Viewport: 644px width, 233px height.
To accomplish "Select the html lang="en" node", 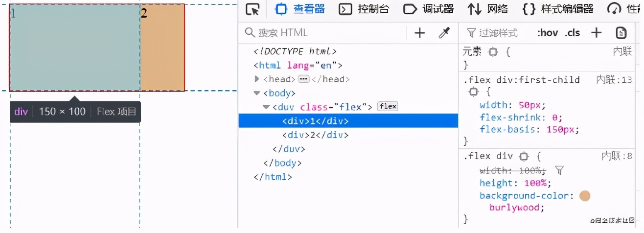I will coord(298,65).
